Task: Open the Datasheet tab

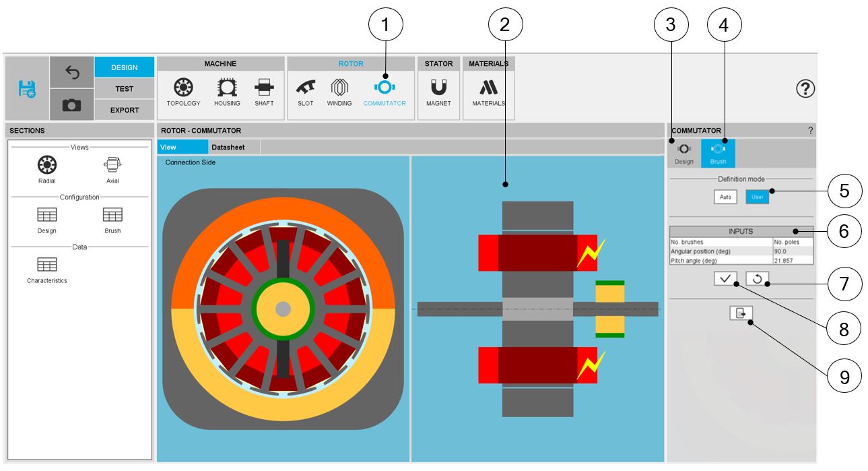Action: [228, 147]
